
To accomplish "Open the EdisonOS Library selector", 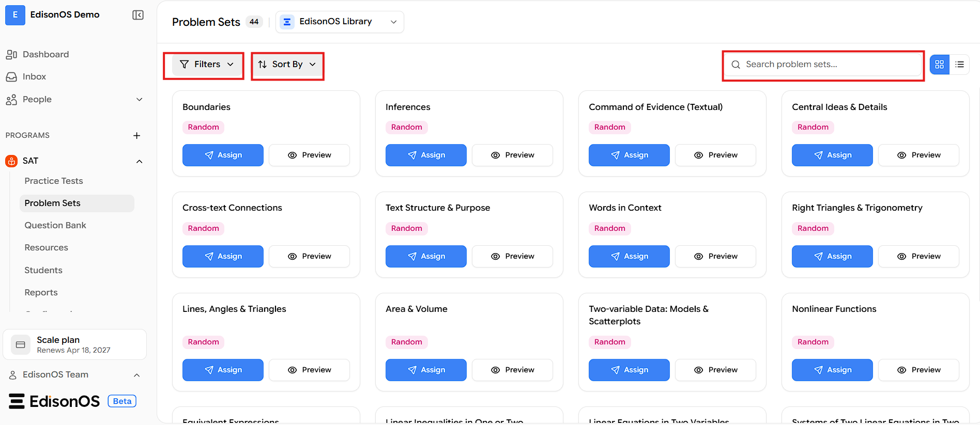I will tap(340, 22).
